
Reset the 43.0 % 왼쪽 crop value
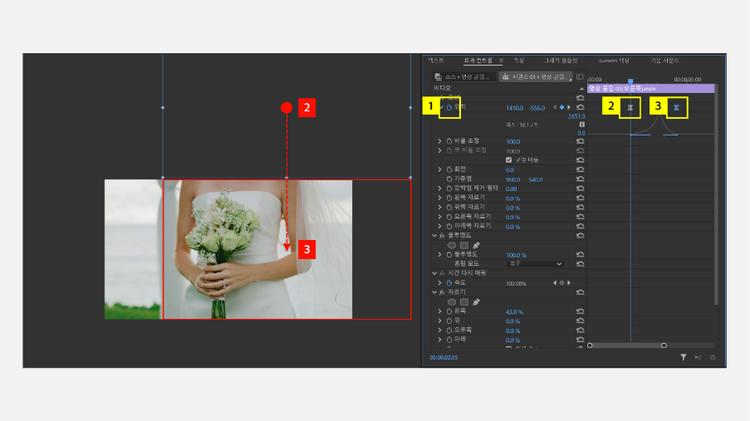tap(580, 311)
